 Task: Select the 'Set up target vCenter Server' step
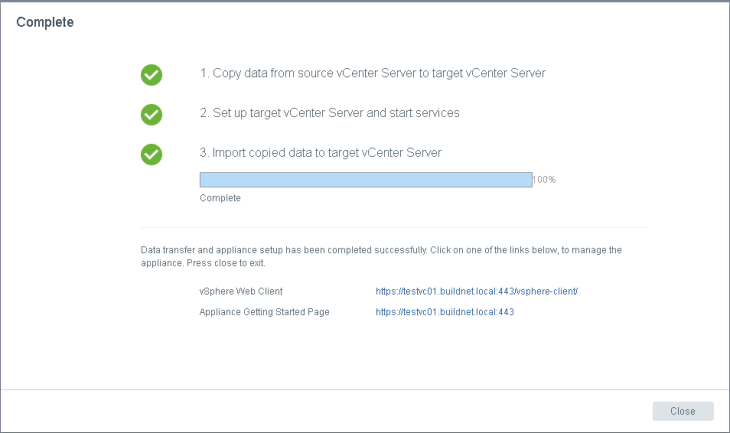330,113
